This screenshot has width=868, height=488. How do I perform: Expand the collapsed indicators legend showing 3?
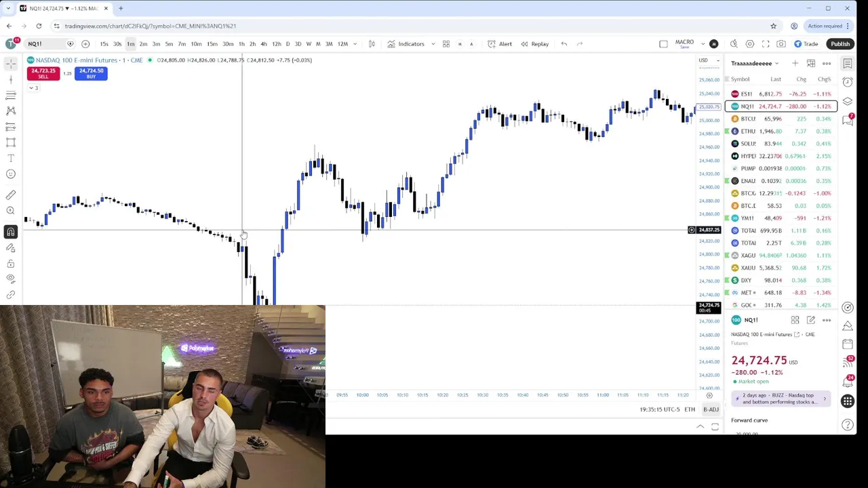click(x=33, y=88)
